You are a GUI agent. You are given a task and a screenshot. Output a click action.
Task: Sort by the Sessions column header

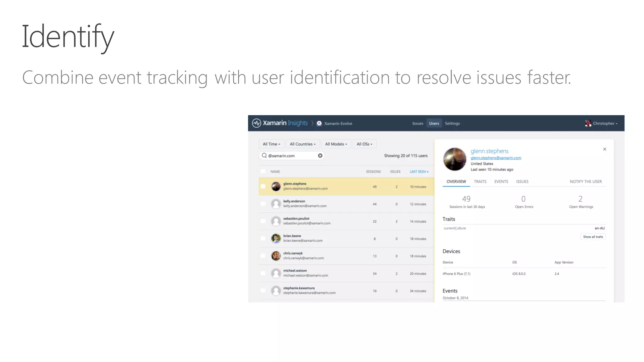click(x=373, y=172)
